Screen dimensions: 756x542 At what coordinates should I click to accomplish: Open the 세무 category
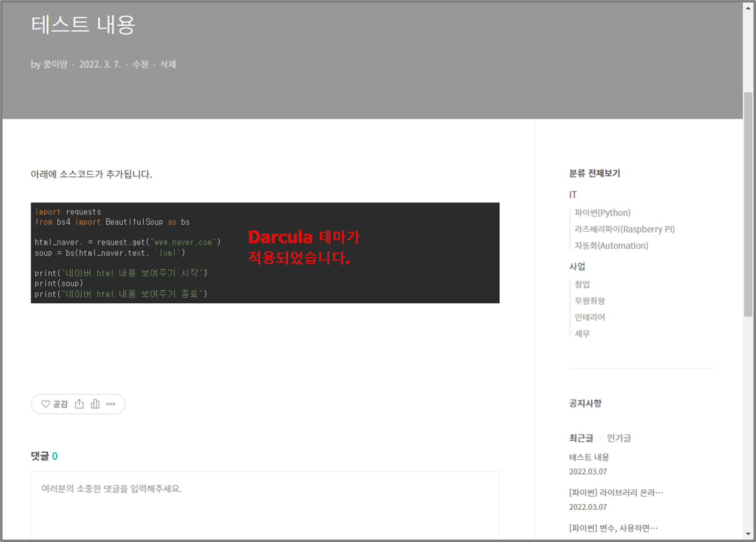pyautogui.click(x=582, y=334)
